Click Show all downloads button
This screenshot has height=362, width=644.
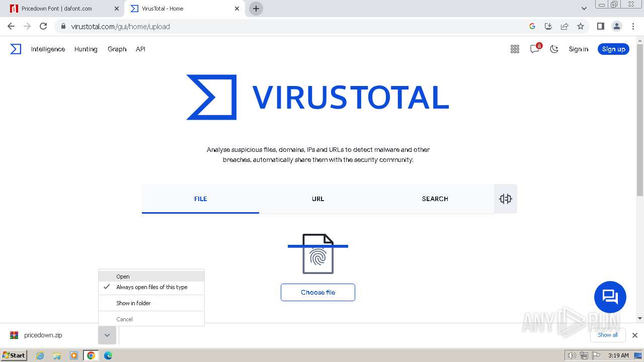[608, 335]
